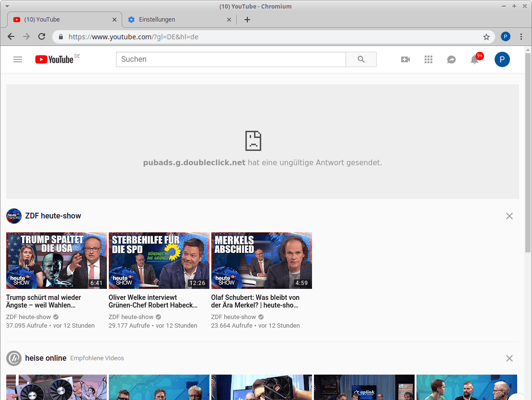This screenshot has height=400, width=532.
Task: Open video title Trump schürt mal wieder Ängste
Action: pos(44,301)
